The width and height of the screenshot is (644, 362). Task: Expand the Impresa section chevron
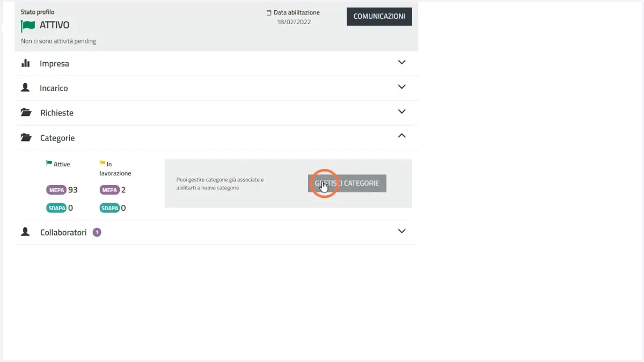(401, 62)
